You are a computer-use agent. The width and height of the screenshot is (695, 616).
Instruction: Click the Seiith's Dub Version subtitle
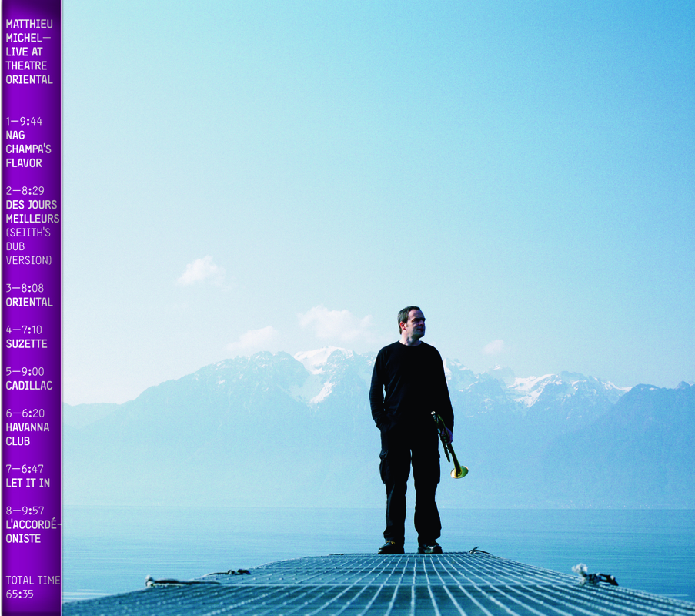click(28, 246)
